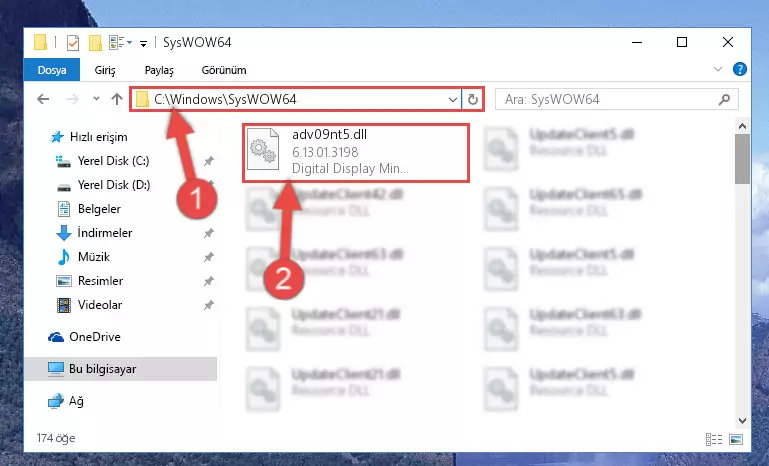Click the pin icon next to Videolar

[x=208, y=305]
